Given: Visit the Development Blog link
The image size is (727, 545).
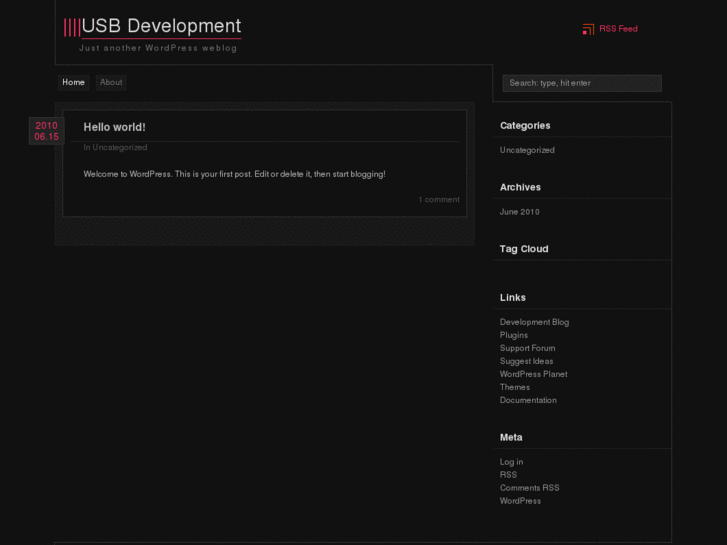Looking at the screenshot, I should tap(534, 322).
